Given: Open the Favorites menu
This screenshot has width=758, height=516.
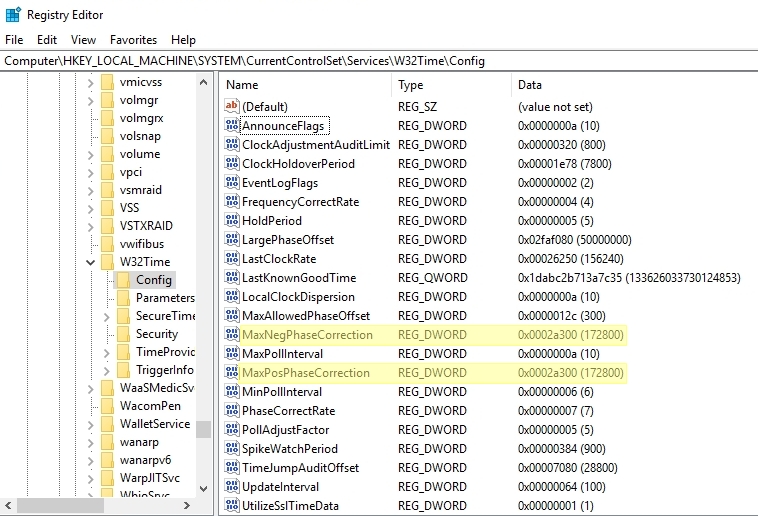Looking at the screenshot, I should point(133,40).
